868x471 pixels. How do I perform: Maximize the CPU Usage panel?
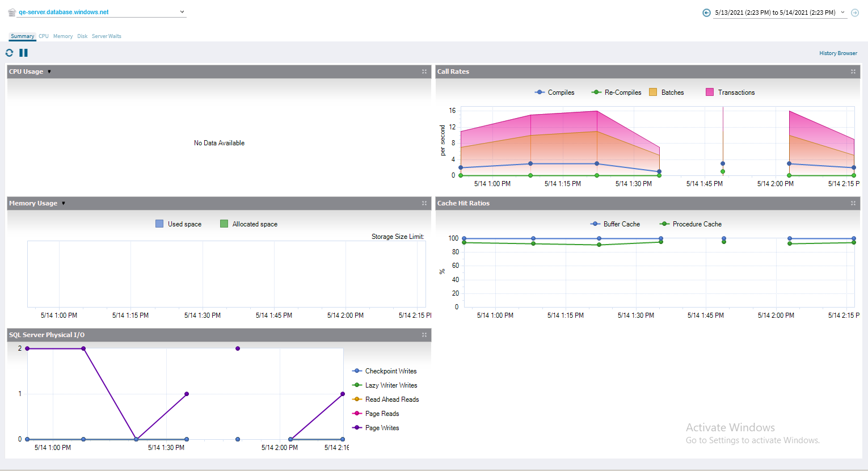[x=424, y=72]
